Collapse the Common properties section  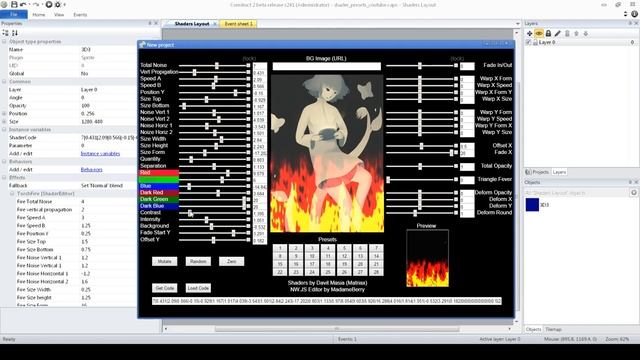[x=4, y=82]
